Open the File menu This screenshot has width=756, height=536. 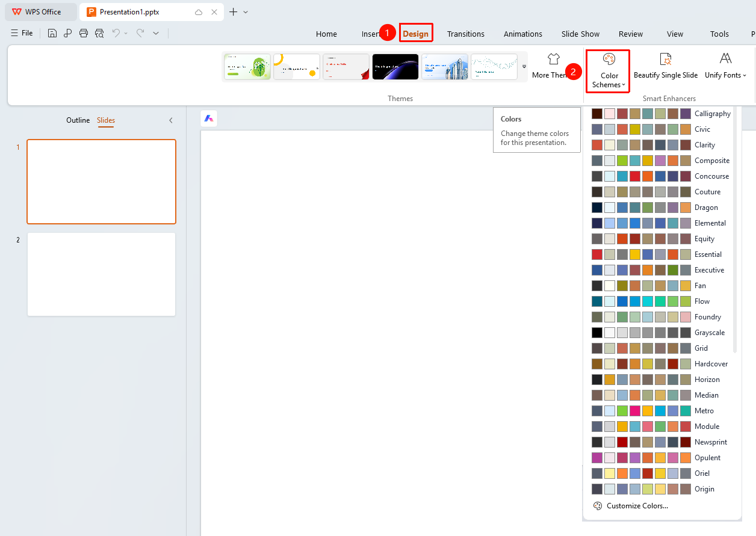pos(22,33)
